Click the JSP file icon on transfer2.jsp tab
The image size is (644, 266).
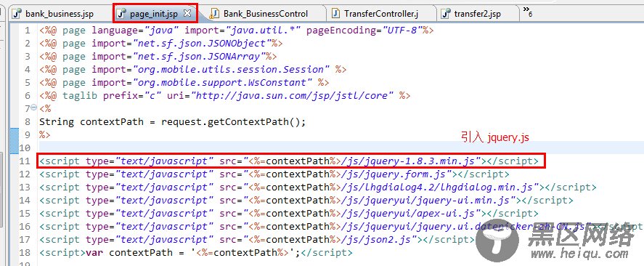[x=446, y=14]
